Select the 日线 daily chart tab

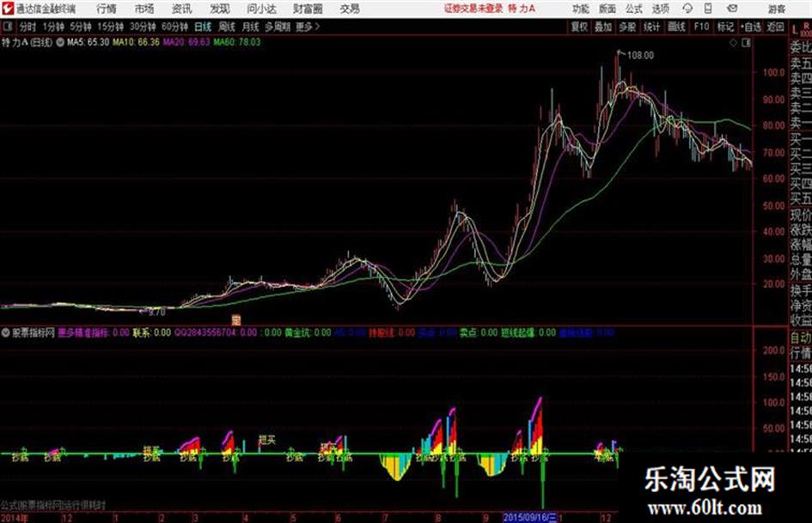(203, 27)
